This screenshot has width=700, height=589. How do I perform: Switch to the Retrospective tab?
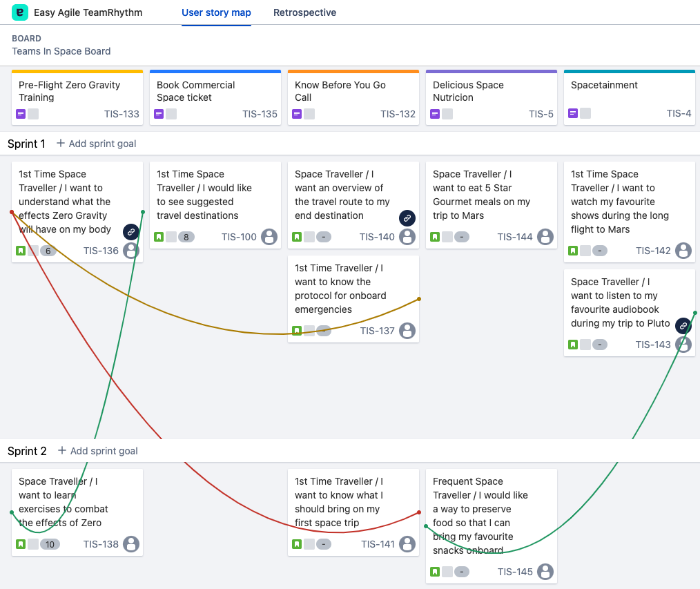click(x=304, y=12)
